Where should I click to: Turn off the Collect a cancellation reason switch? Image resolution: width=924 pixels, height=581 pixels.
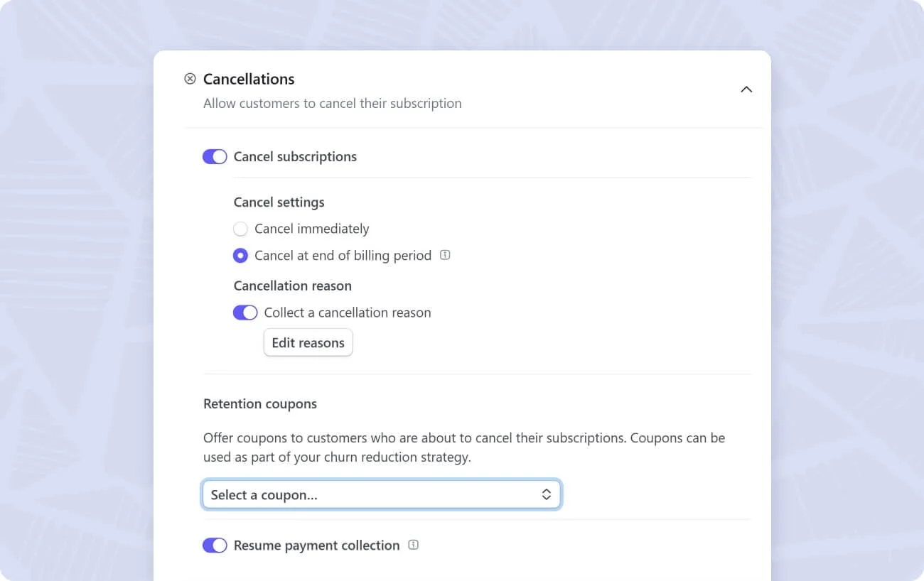(x=245, y=313)
